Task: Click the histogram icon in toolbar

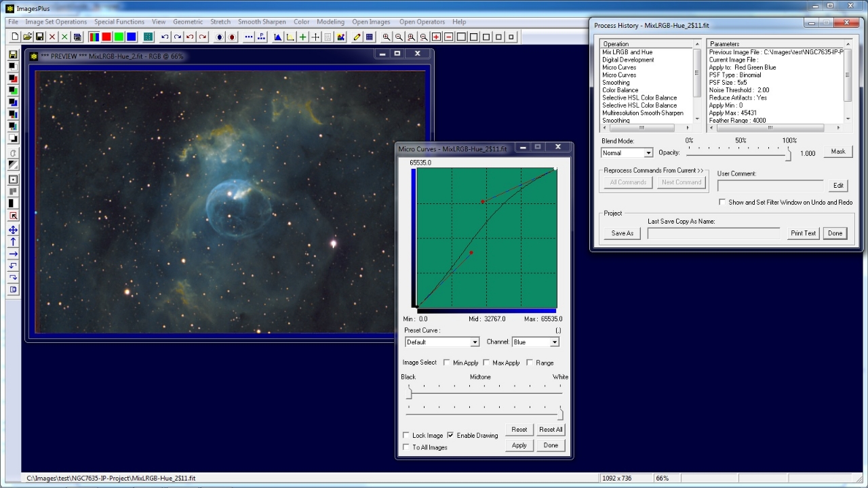Action: point(277,37)
